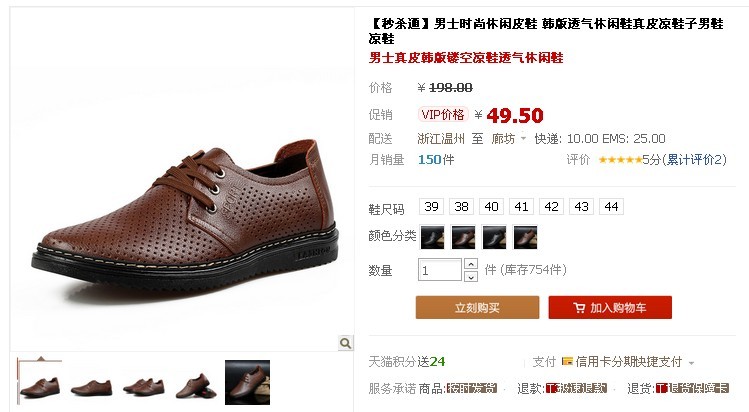The image size is (749, 412).
Task: Click the magnifier zoom icon on product image
Action: (345, 343)
